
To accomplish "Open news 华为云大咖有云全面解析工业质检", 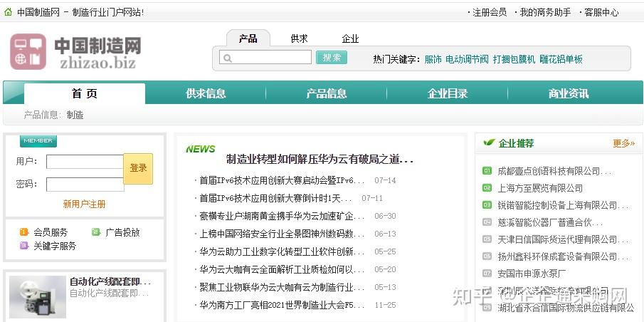I will [282, 269].
